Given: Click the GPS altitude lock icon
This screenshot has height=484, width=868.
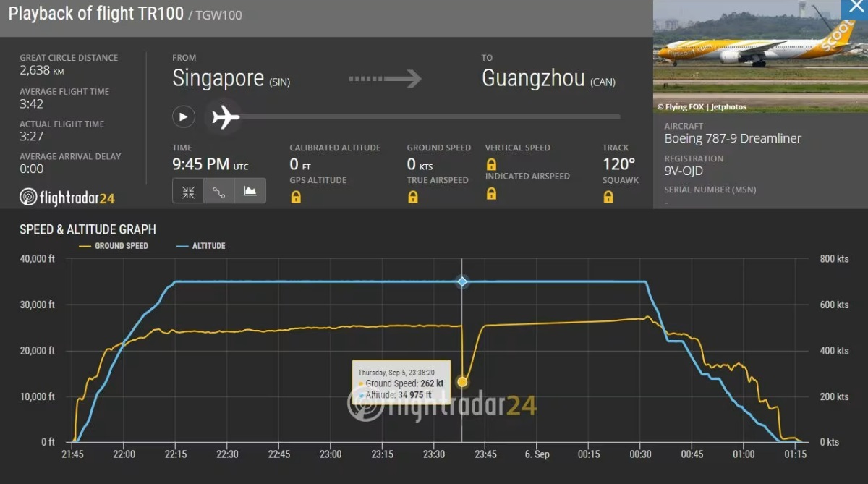Looking at the screenshot, I should tap(295, 197).
